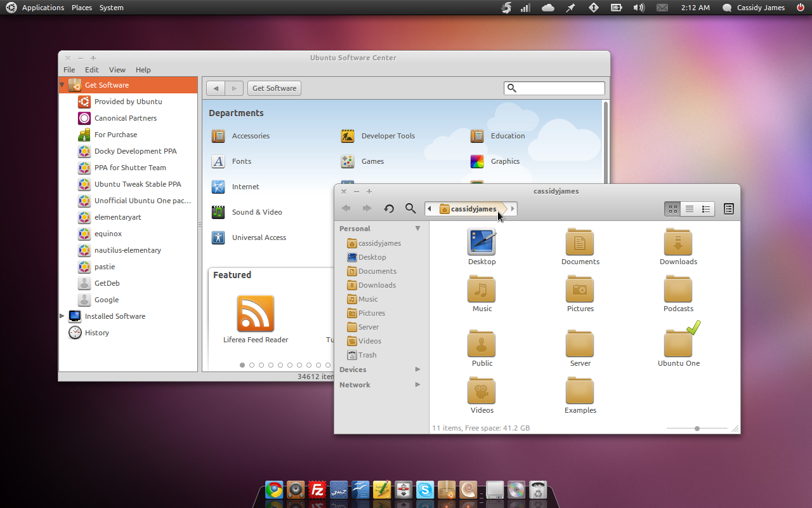812x508 pixels.
Task: Click the search magnifier in file manager toolbar
Action: pyautogui.click(x=410, y=208)
